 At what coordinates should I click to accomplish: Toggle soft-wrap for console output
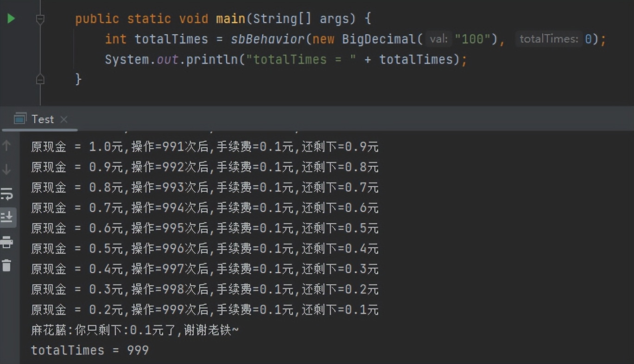(7, 194)
